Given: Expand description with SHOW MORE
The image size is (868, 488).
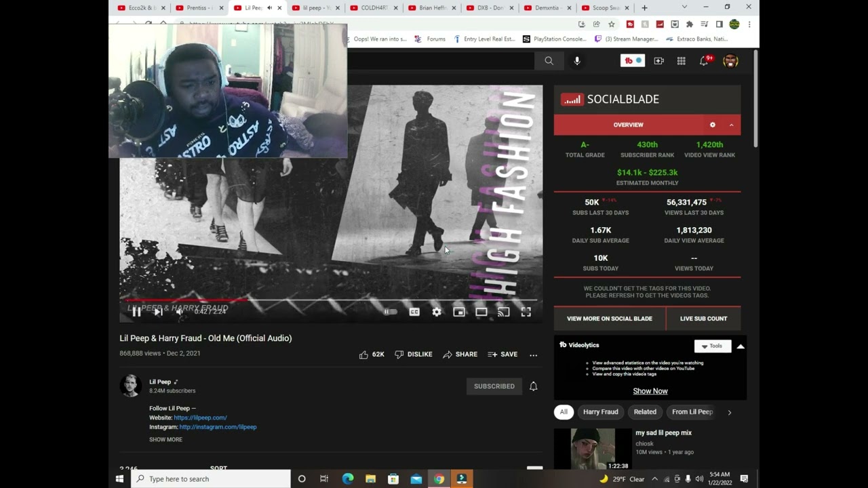Looking at the screenshot, I should (165, 439).
